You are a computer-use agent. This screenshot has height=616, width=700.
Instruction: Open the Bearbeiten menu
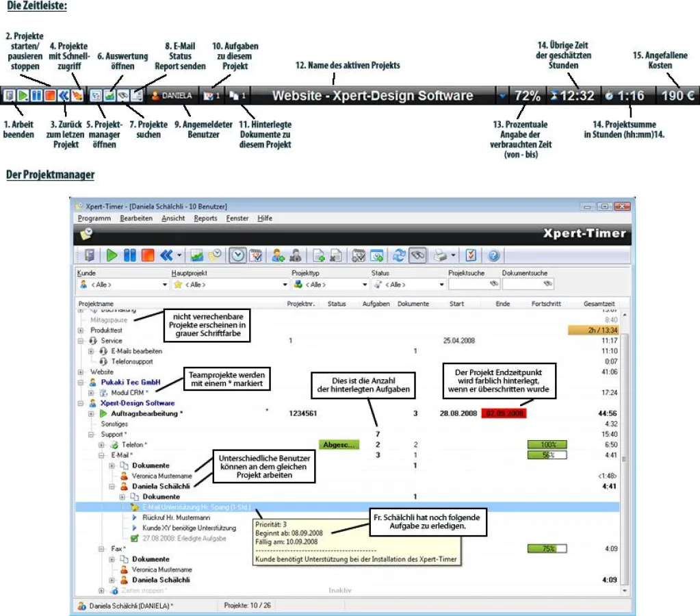pyautogui.click(x=136, y=218)
